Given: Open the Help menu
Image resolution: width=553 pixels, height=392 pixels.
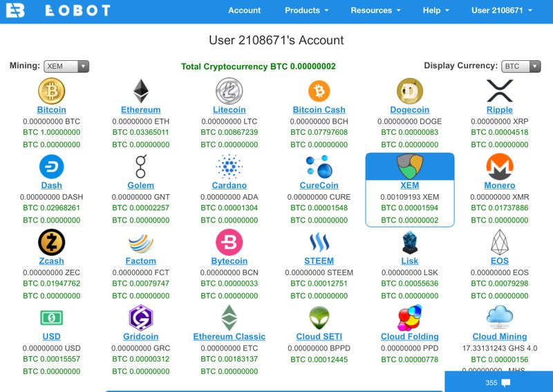Looking at the screenshot, I should tap(435, 10).
